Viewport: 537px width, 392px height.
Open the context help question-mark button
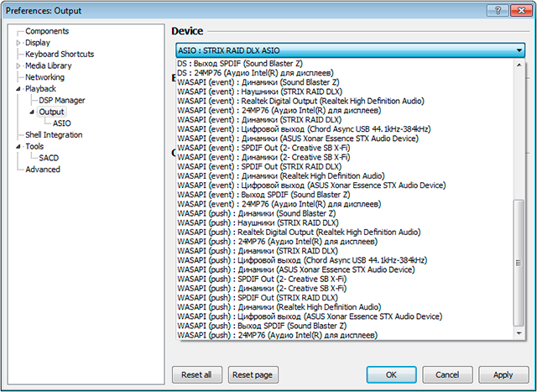pos(498,11)
